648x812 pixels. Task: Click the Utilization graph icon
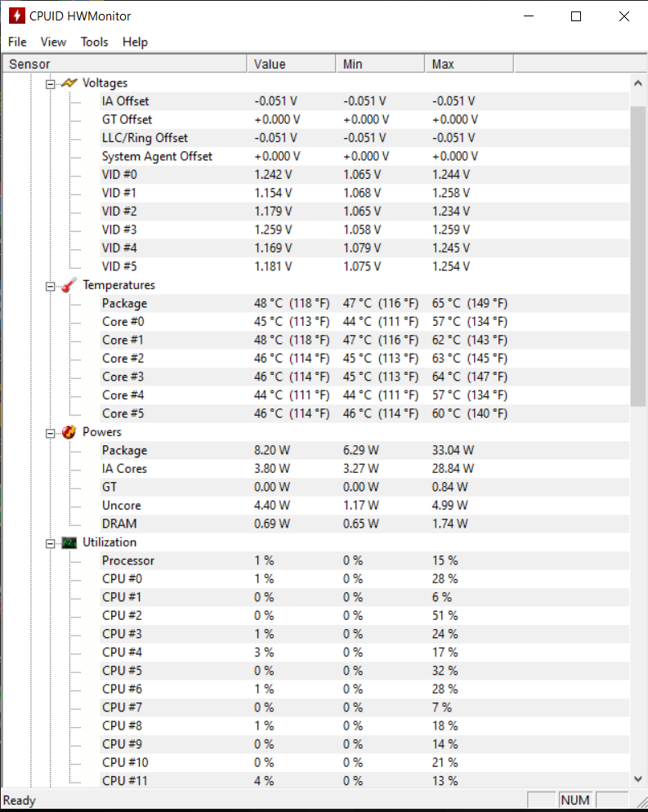coord(69,542)
